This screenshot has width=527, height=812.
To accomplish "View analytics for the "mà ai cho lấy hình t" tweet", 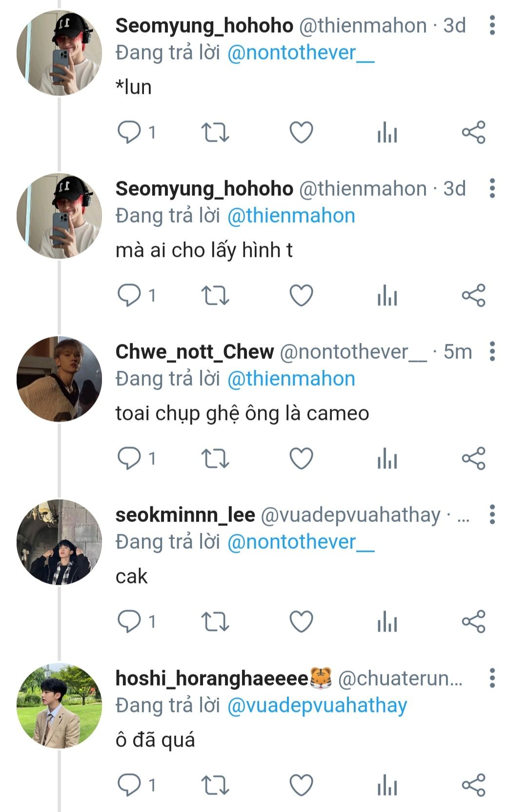I will [387, 295].
